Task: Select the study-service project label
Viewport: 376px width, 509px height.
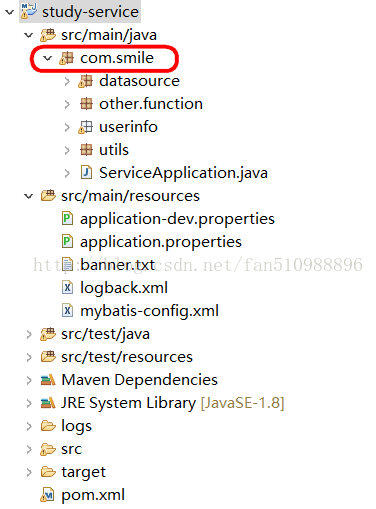Action: click(x=90, y=12)
